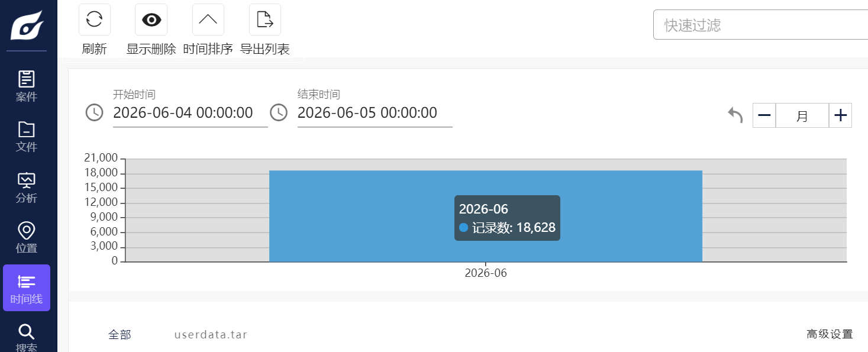Image resolution: width=868 pixels, height=352 pixels.
Task: Click the application logo icon
Action: click(x=27, y=25)
